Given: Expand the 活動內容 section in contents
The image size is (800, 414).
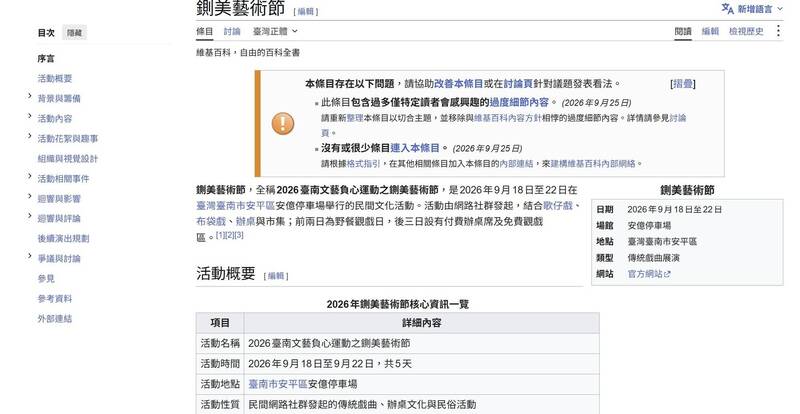Looking at the screenshot, I should pos(30,116).
